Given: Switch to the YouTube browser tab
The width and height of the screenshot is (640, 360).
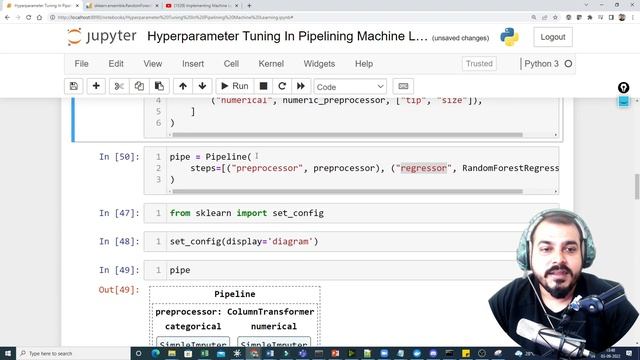Looking at the screenshot, I should click(202, 6).
